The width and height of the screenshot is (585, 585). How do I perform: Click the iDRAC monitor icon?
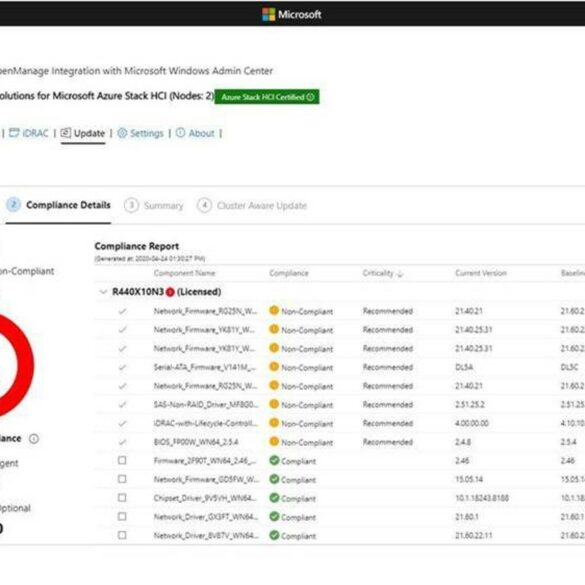click(14, 133)
